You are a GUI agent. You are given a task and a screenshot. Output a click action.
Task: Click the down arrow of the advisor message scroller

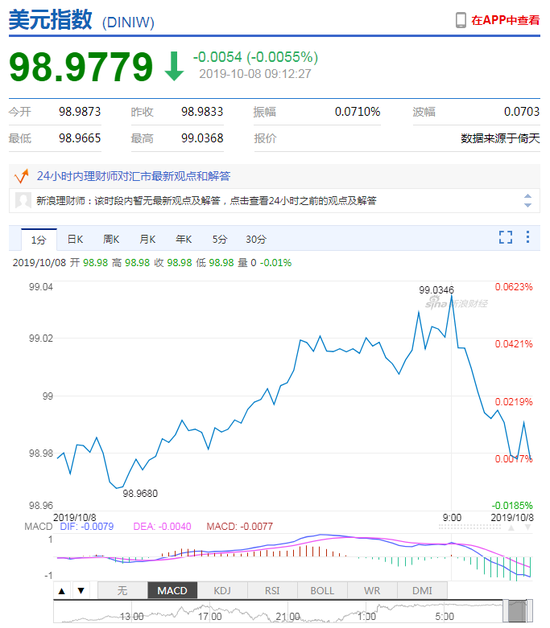(528, 205)
